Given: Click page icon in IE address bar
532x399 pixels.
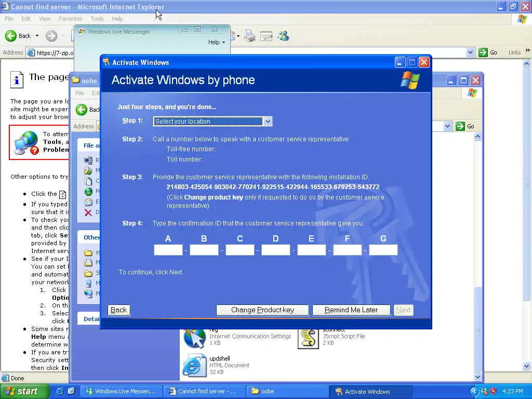Looking at the screenshot, I should (31, 52).
